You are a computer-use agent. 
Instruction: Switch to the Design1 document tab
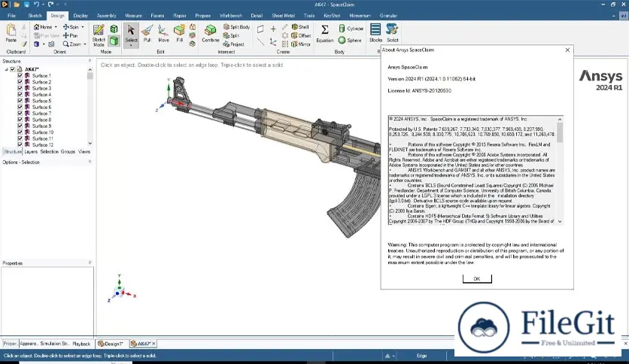click(111, 344)
